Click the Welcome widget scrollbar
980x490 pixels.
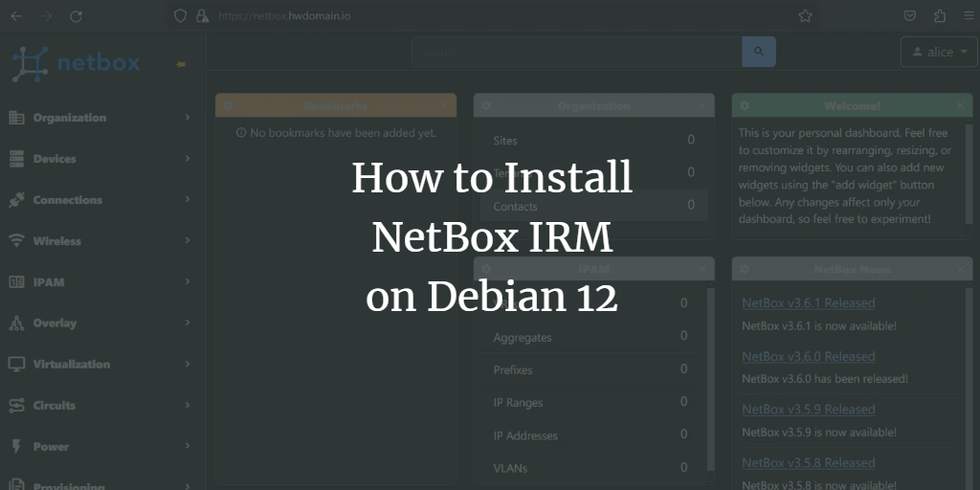click(969, 174)
